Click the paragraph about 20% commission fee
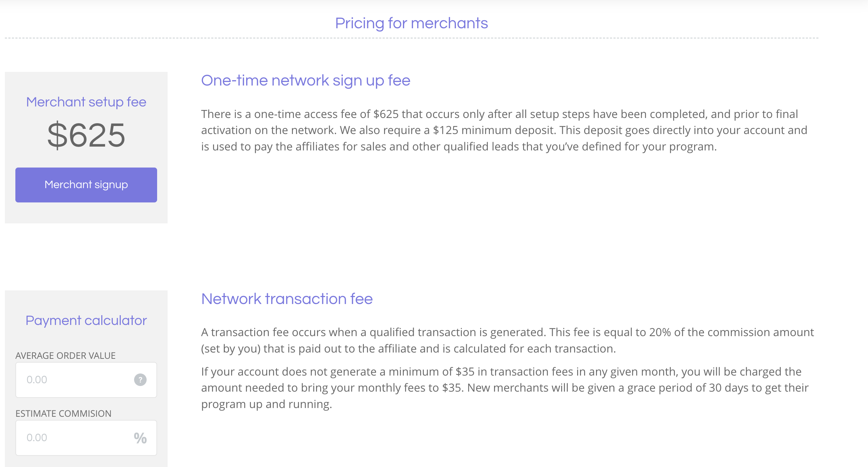 point(507,340)
